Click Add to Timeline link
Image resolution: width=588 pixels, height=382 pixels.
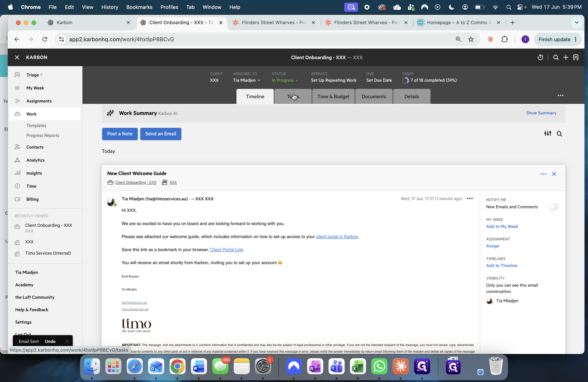[501, 265]
